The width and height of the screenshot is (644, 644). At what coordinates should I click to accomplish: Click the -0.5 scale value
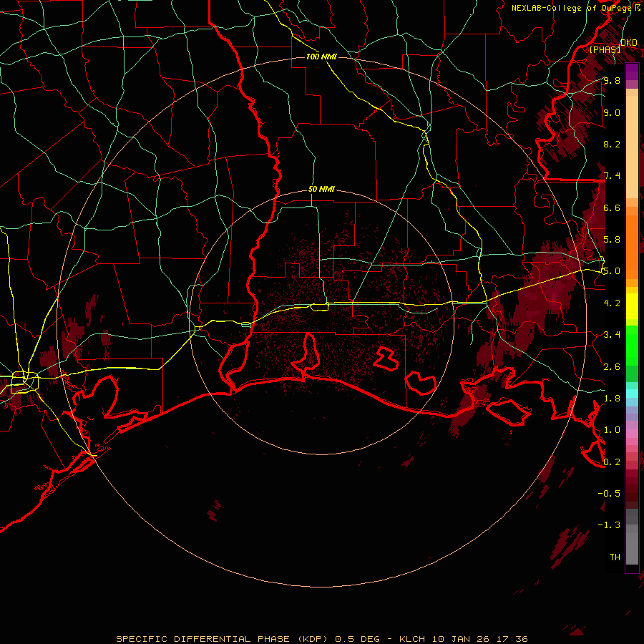(609, 494)
